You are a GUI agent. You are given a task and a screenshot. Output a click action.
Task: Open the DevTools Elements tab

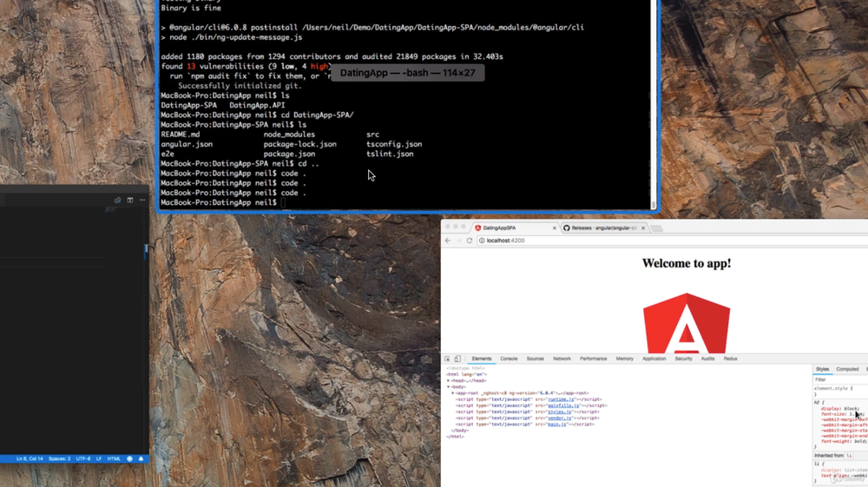click(x=482, y=359)
